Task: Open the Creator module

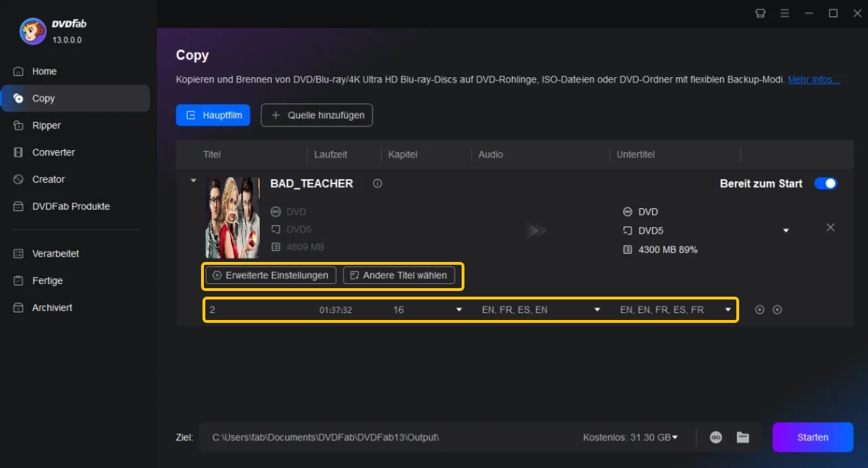Action: pyautogui.click(x=48, y=179)
